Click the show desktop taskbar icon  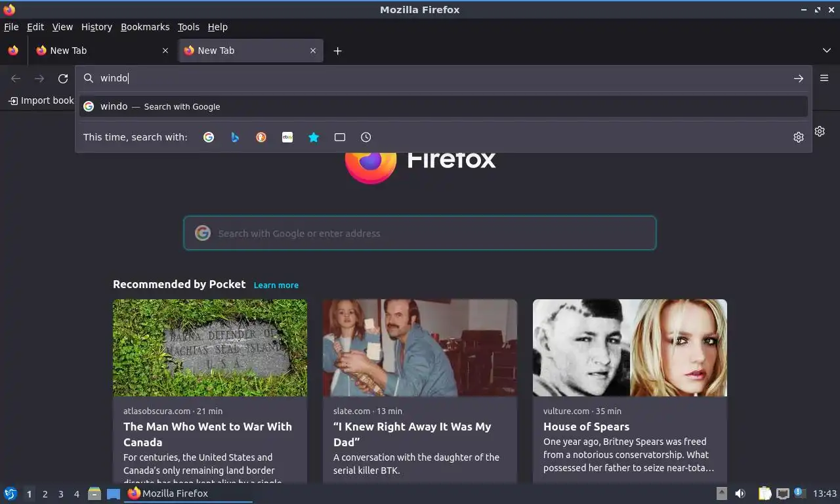[x=114, y=493]
